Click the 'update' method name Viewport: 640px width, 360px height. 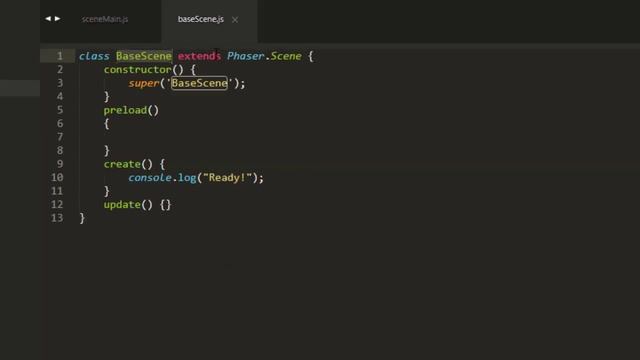(x=122, y=204)
